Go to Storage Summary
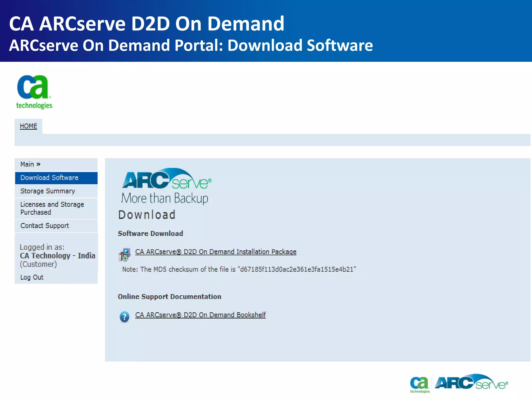532x399 pixels. pos(56,191)
